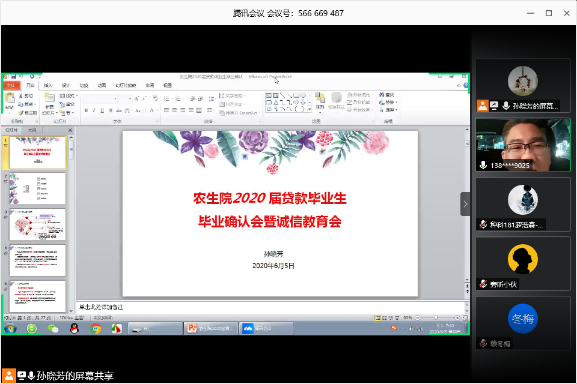Click the Paste clipboard icon in the ribbon
Image resolution: width=577 pixels, height=384 pixels.
coord(10,99)
